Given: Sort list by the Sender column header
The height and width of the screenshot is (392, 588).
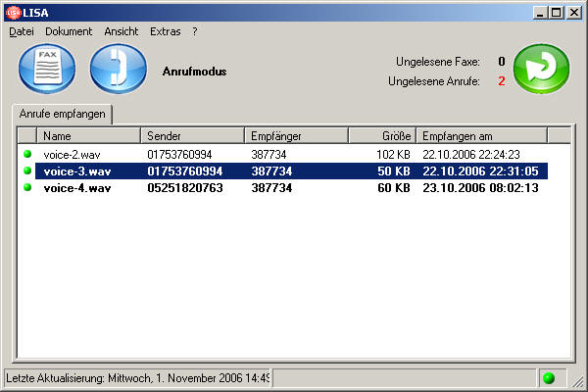Looking at the screenshot, I should click(192, 136).
